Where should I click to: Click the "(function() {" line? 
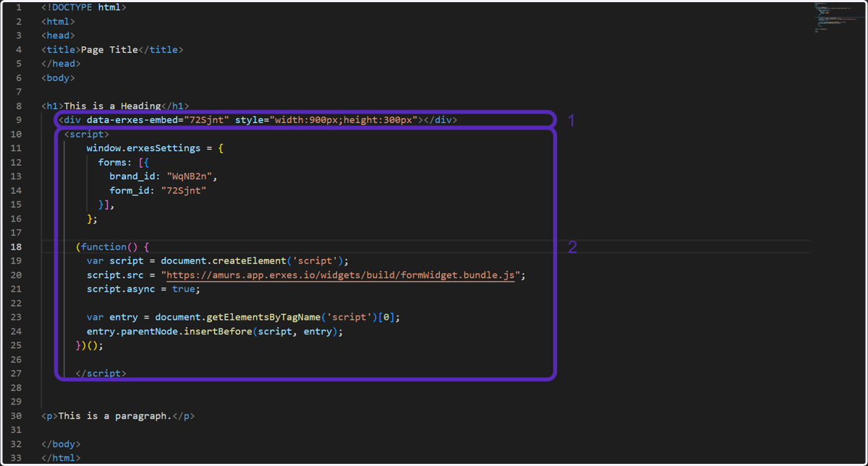pos(112,247)
